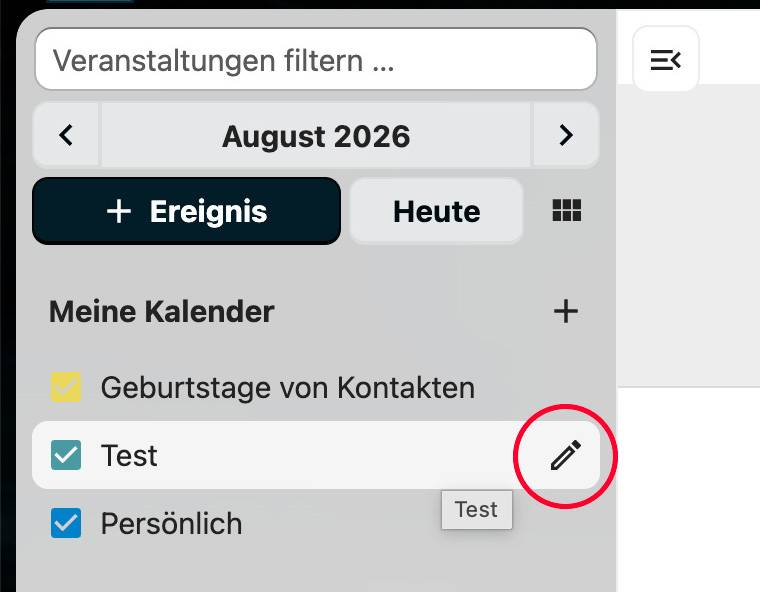Click the plus symbol inside the Ereignis button

coord(119,211)
